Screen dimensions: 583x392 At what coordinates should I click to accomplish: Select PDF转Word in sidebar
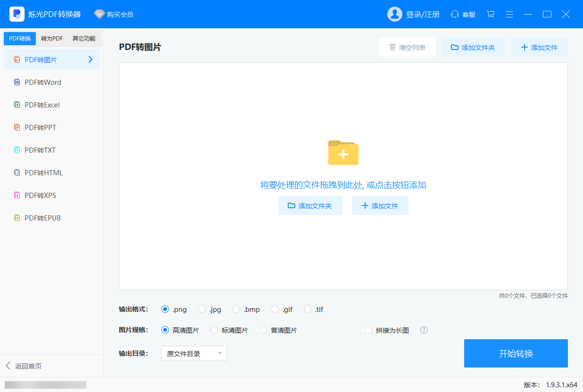coord(43,82)
